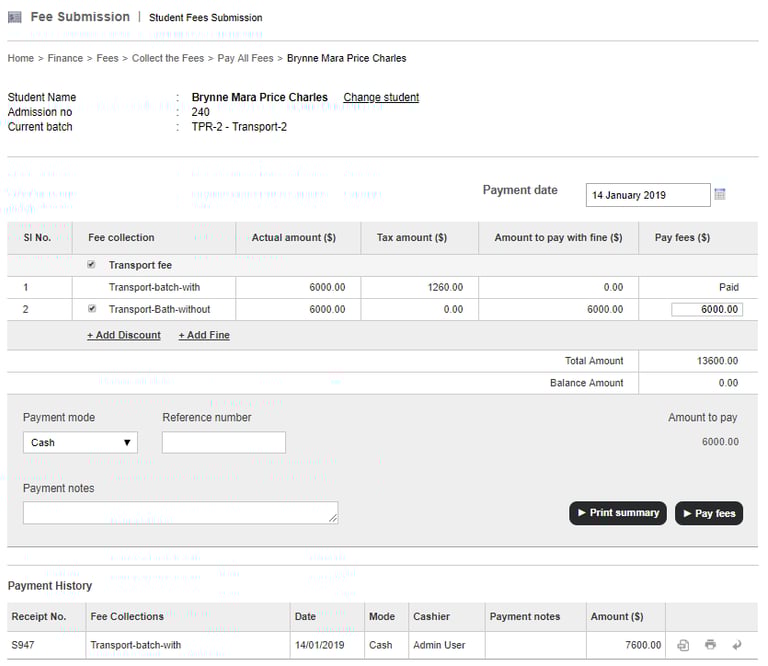Open Collect the Fees breadcrumb
This screenshot has width=768, height=666.
(x=168, y=58)
